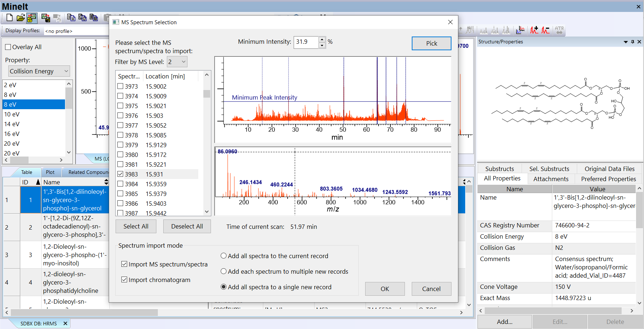Viewport: 644px width, 329px height.
Task: Pin the Structure/Properties panel
Action: point(632,42)
